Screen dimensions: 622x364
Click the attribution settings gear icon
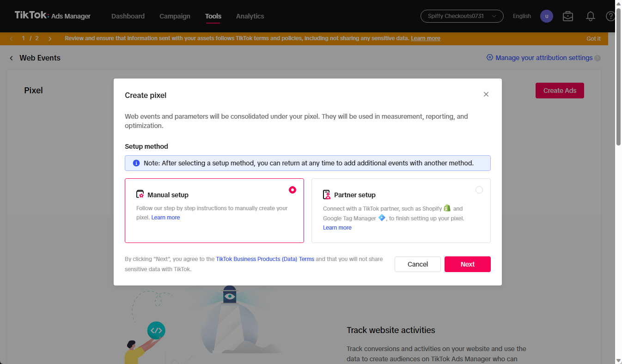click(490, 58)
